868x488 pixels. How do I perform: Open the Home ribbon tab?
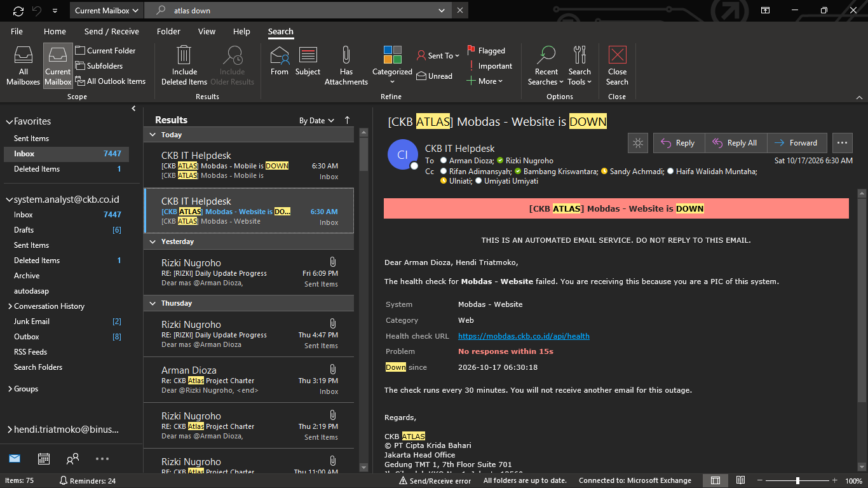55,31
